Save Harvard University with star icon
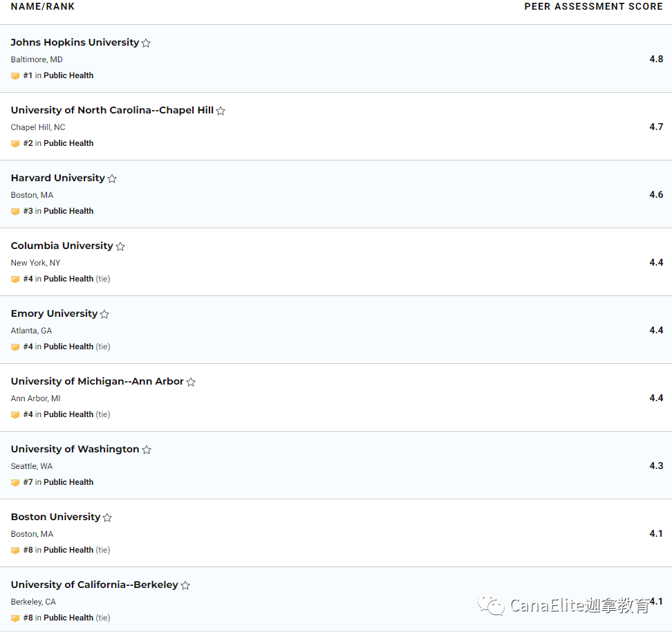This screenshot has width=672, height=635. [x=112, y=178]
